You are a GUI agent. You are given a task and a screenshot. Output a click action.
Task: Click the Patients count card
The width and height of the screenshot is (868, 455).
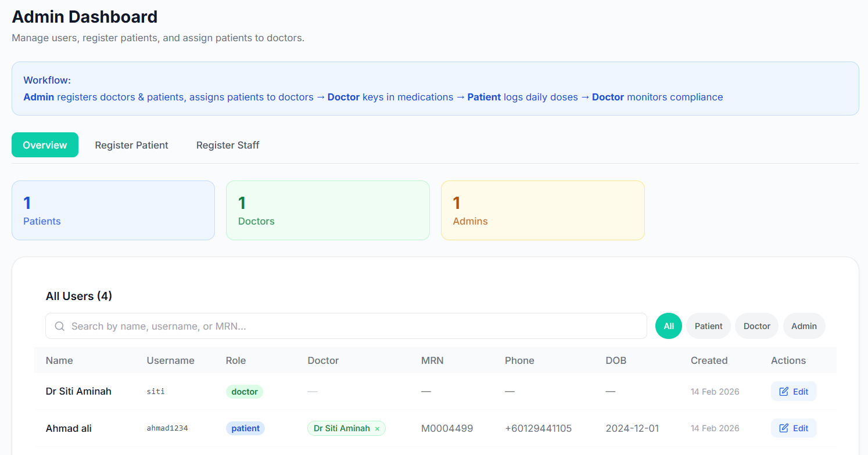(113, 210)
